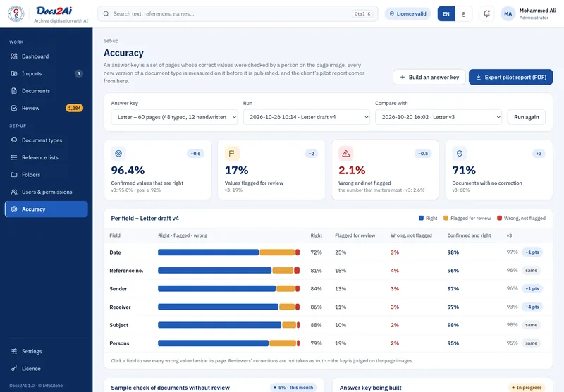The image size is (564, 392).
Task: Click the Folders icon in sidebar
Action: pyautogui.click(x=14, y=174)
